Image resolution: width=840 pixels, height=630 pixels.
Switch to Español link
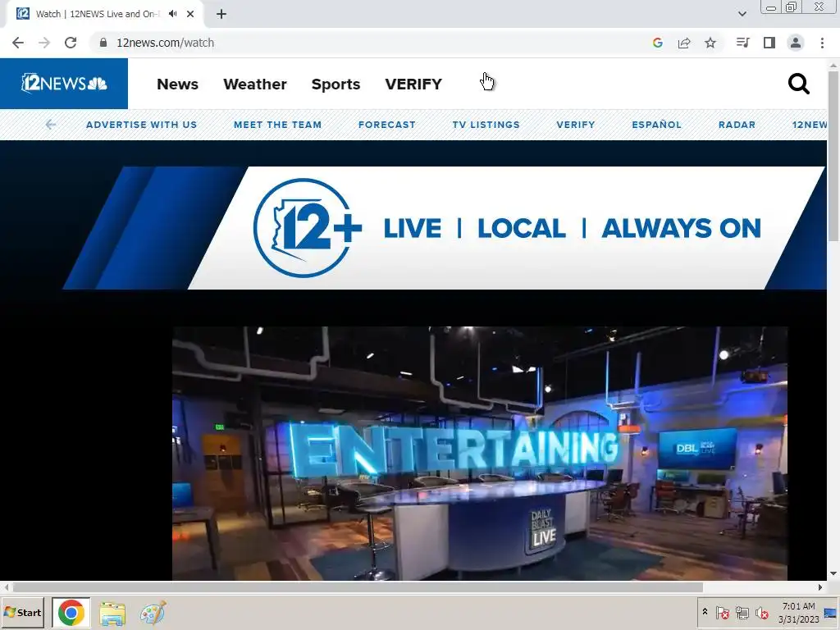656,125
